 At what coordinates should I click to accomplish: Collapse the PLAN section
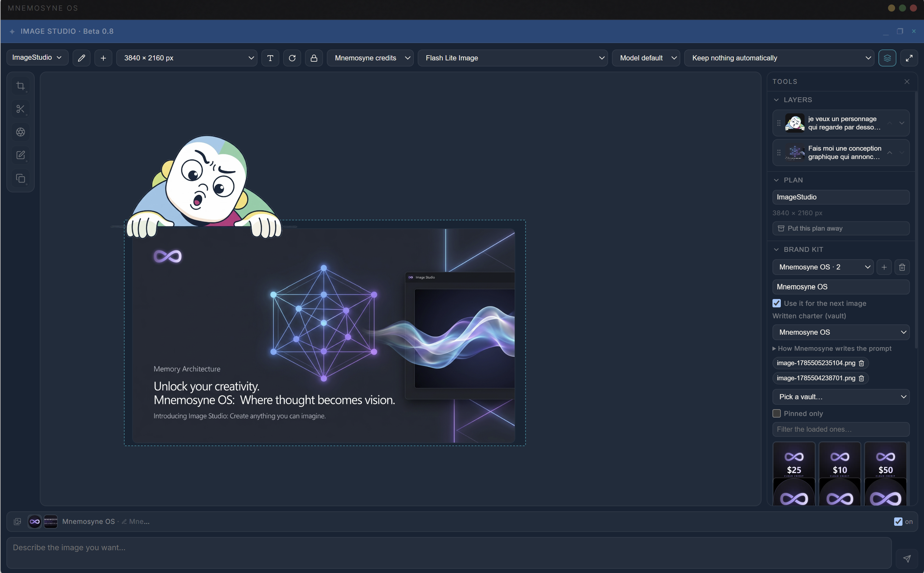(776, 180)
